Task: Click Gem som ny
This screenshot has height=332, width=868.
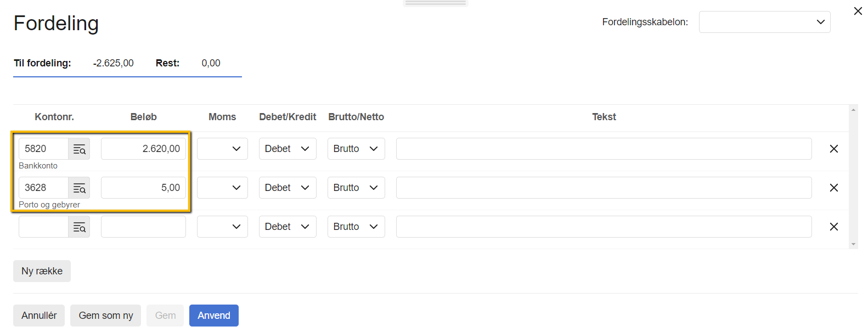Action: point(105,316)
